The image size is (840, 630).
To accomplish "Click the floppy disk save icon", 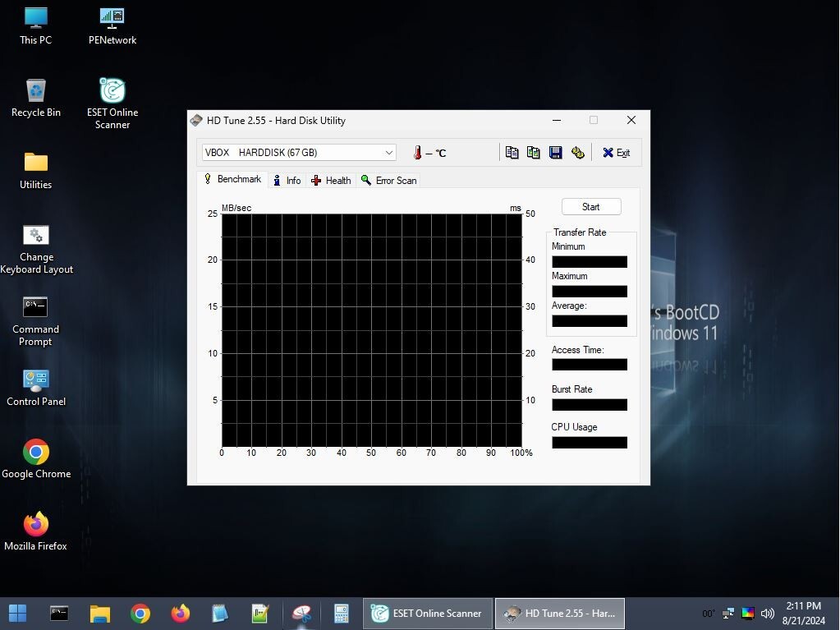I will point(555,153).
